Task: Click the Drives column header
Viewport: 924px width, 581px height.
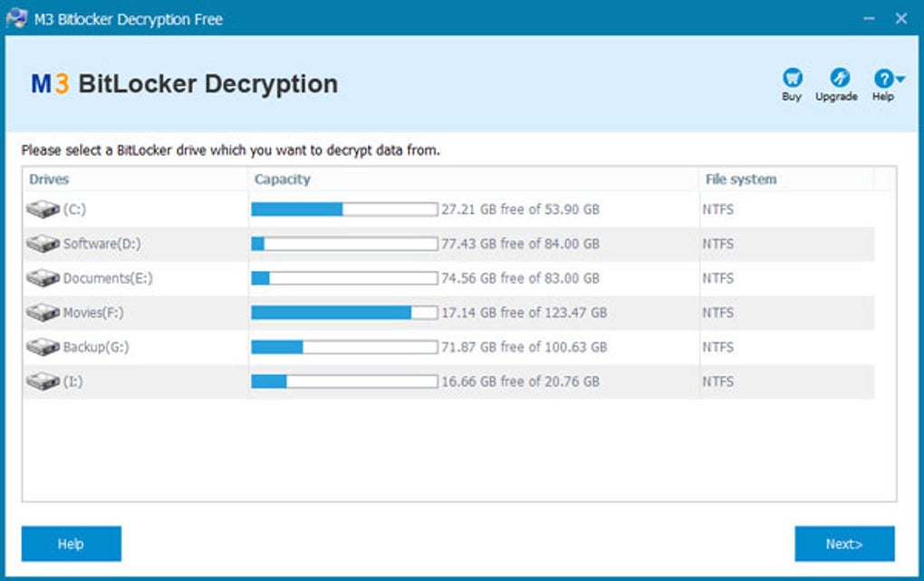Action: point(50,179)
